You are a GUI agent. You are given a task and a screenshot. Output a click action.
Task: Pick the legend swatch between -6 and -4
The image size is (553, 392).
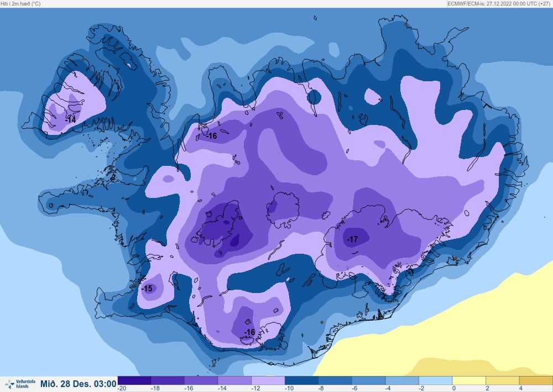(368, 381)
